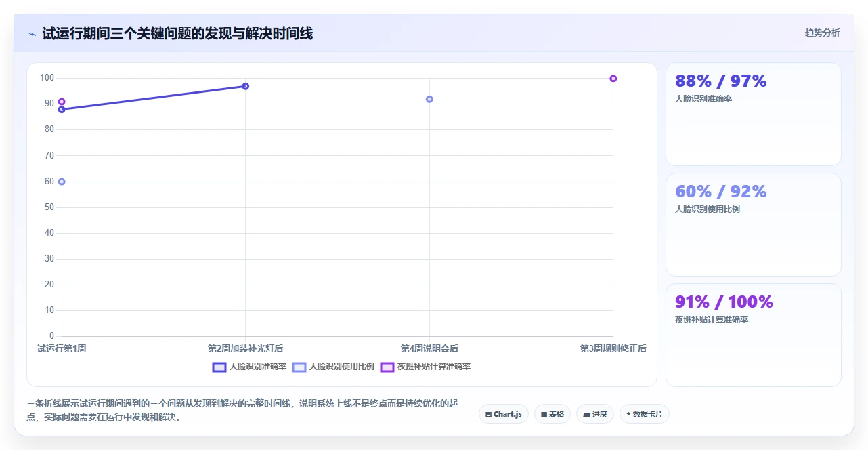Click the 92 data point at 第4周说明会后
This screenshot has height=450, width=868.
pos(429,99)
